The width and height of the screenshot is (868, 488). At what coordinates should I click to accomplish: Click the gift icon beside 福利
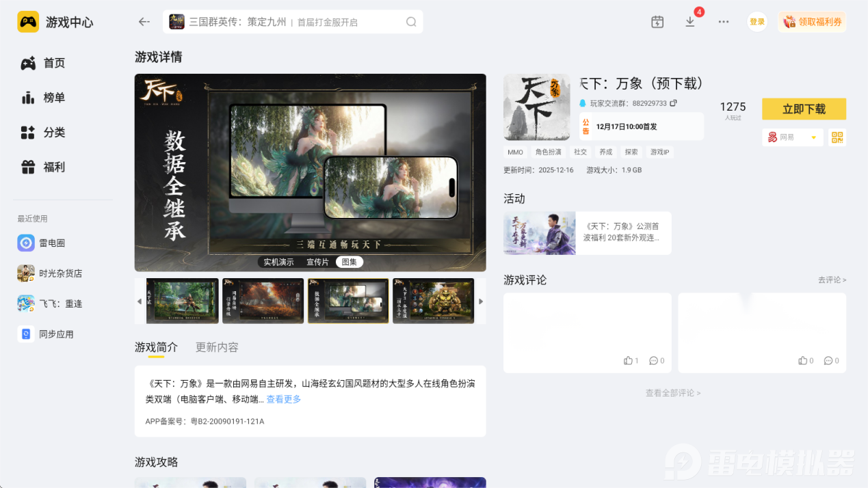pyautogui.click(x=28, y=167)
